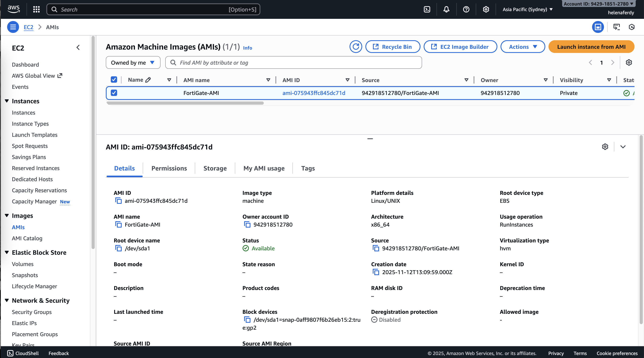Expand the Actions dropdown menu
The height and width of the screenshot is (358, 644).
[x=523, y=47]
